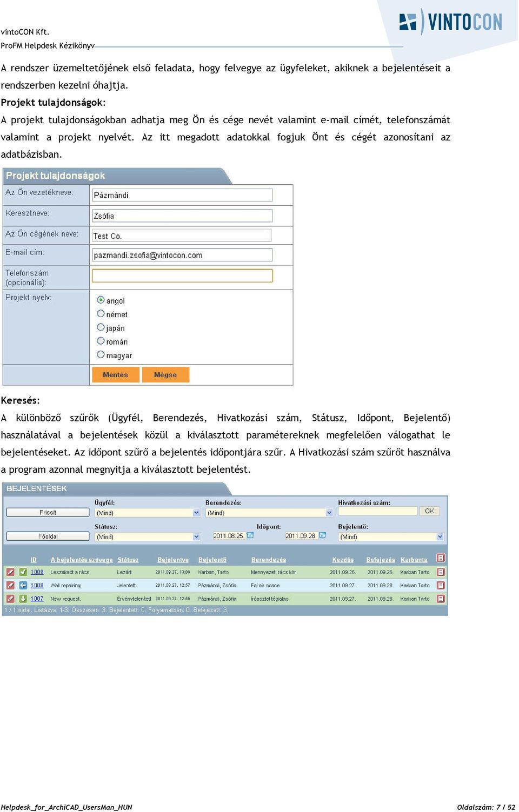Click the E-mail cím input field
519x812 pixels.
(x=182, y=255)
